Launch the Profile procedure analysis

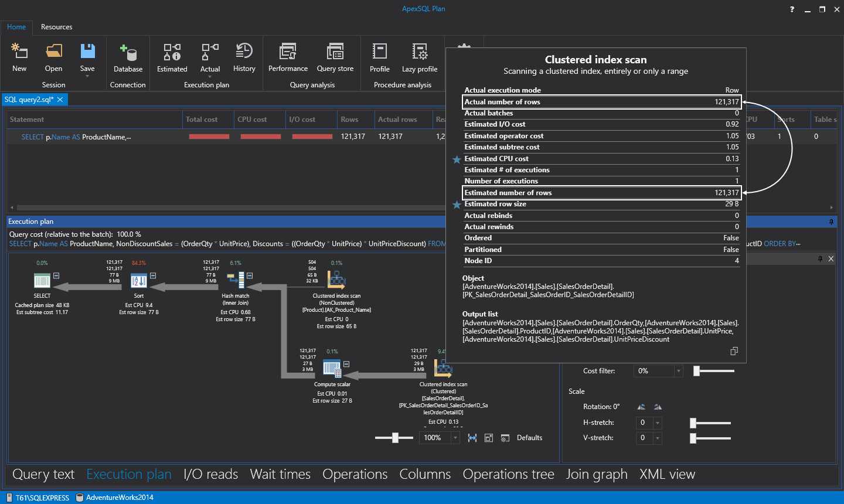pos(379,51)
